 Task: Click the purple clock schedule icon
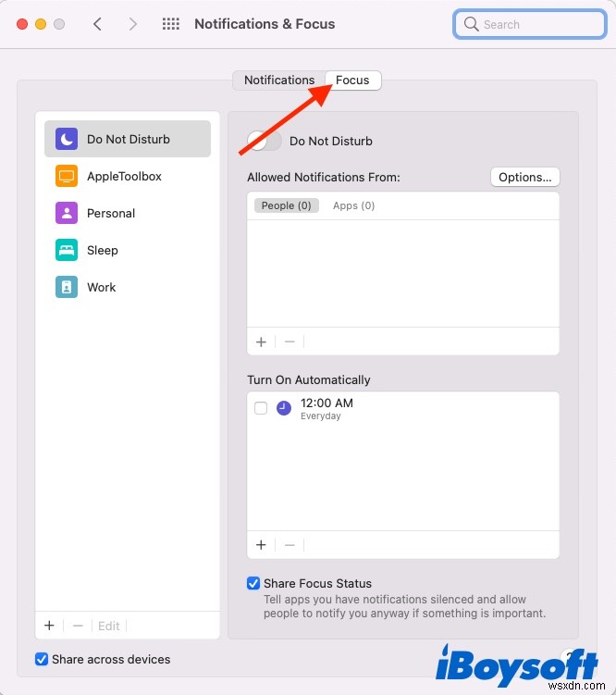[284, 408]
